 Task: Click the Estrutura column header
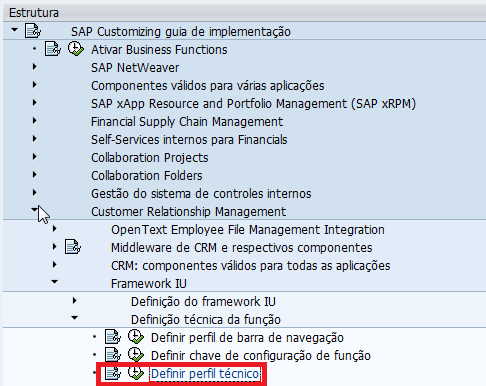(x=244, y=13)
